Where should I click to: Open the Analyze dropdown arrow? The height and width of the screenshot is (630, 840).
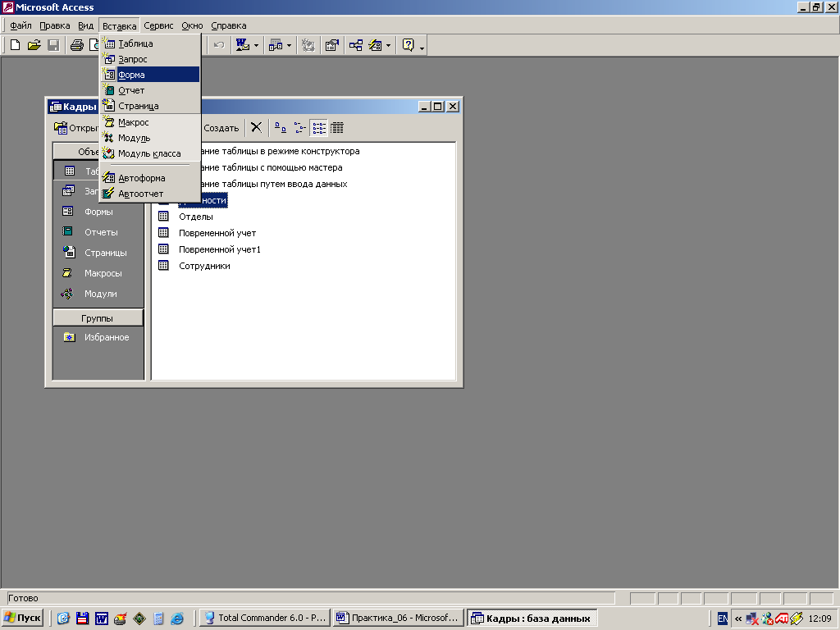tap(289, 46)
